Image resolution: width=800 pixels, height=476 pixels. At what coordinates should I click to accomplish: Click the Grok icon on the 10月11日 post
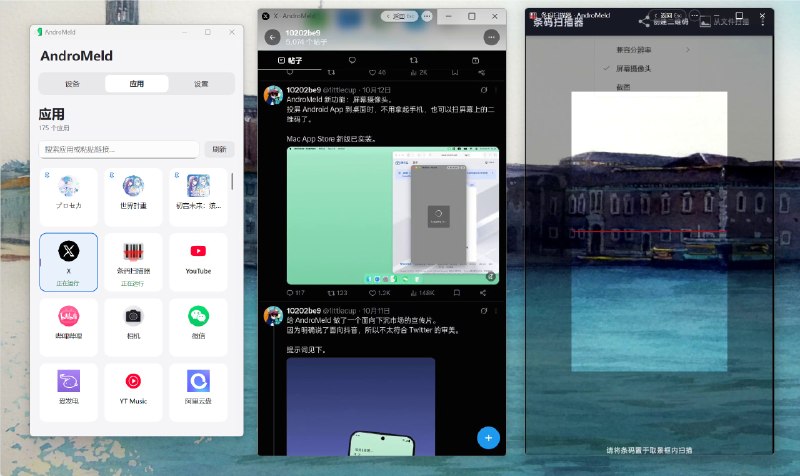point(484,311)
